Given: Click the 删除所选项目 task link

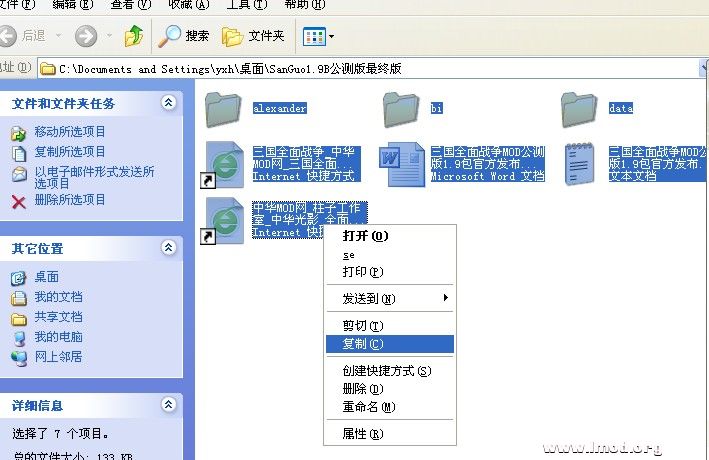Looking at the screenshot, I should (70, 200).
